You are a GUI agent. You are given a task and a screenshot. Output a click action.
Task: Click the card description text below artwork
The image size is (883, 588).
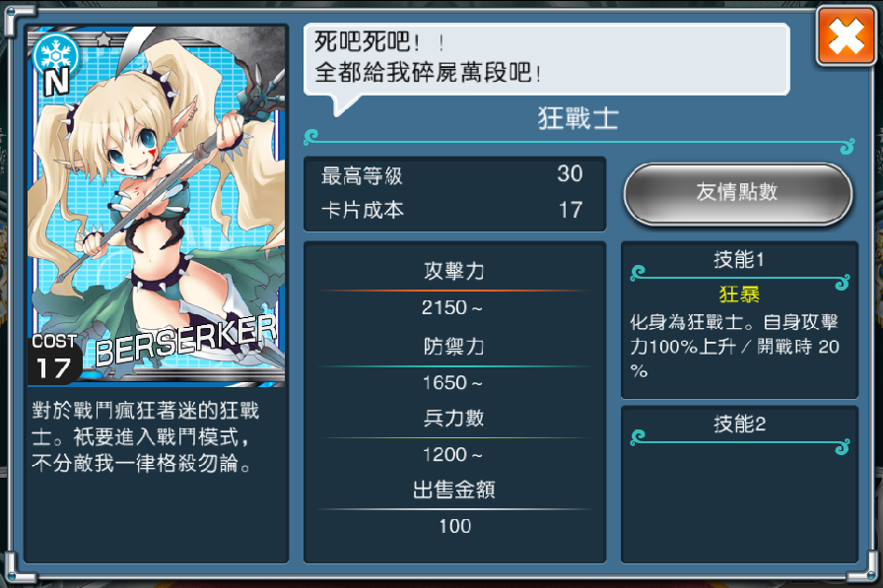tap(145, 436)
